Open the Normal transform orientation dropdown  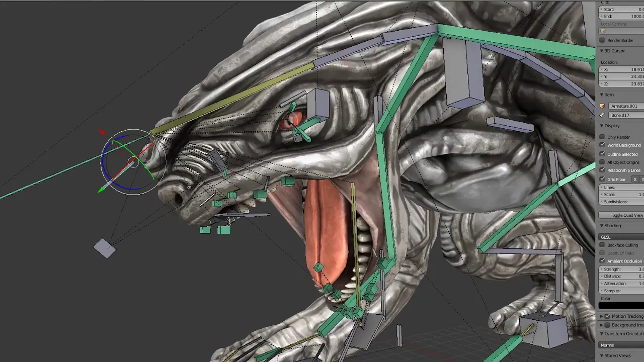[x=621, y=345]
